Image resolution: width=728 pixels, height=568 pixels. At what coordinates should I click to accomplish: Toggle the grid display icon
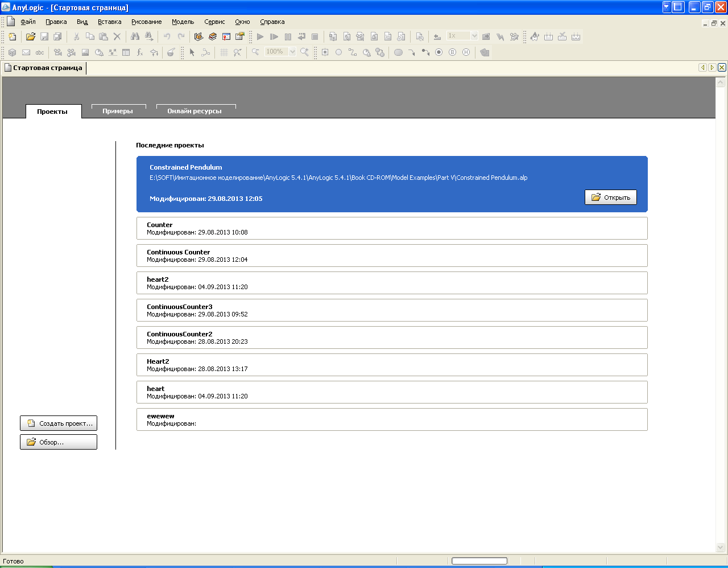pos(224,52)
